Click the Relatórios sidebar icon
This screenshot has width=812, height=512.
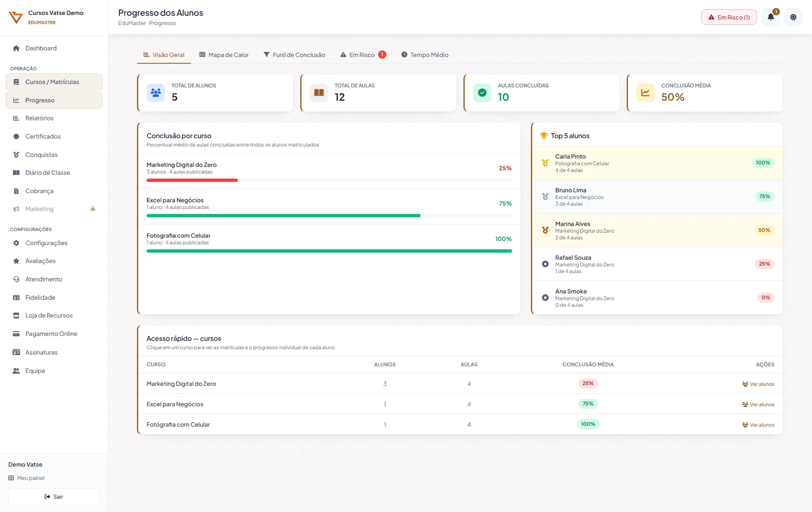[x=16, y=118]
